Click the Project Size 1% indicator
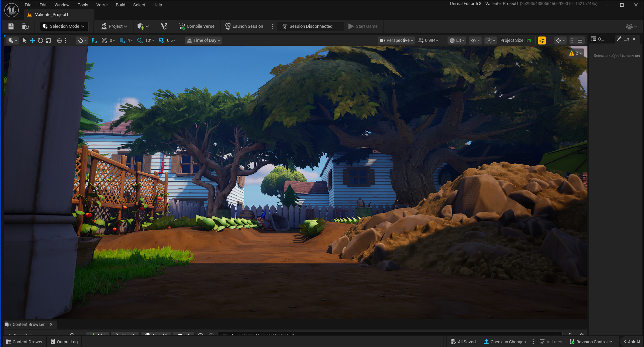Image resolution: width=644 pixels, height=347 pixels. pos(516,40)
